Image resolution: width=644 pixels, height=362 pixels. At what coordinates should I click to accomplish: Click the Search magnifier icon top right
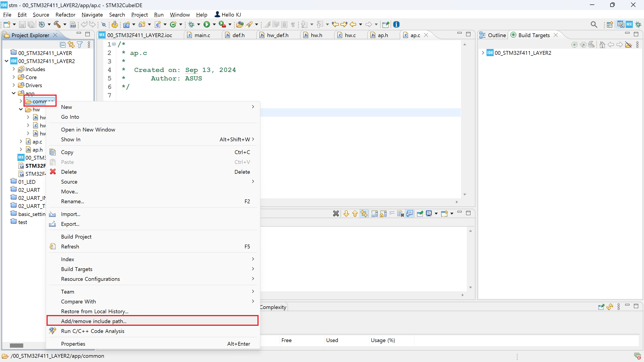pyautogui.click(x=594, y=24)
